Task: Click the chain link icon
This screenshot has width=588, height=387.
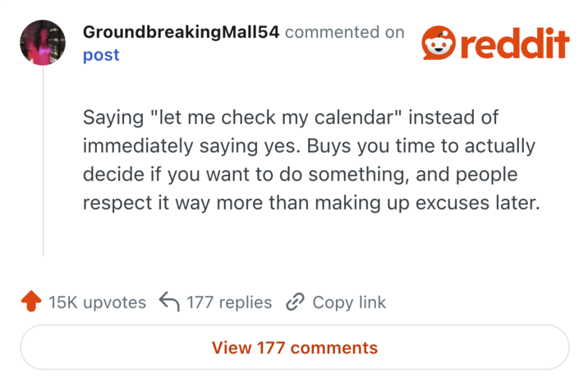Action: (x=295, y=302)
